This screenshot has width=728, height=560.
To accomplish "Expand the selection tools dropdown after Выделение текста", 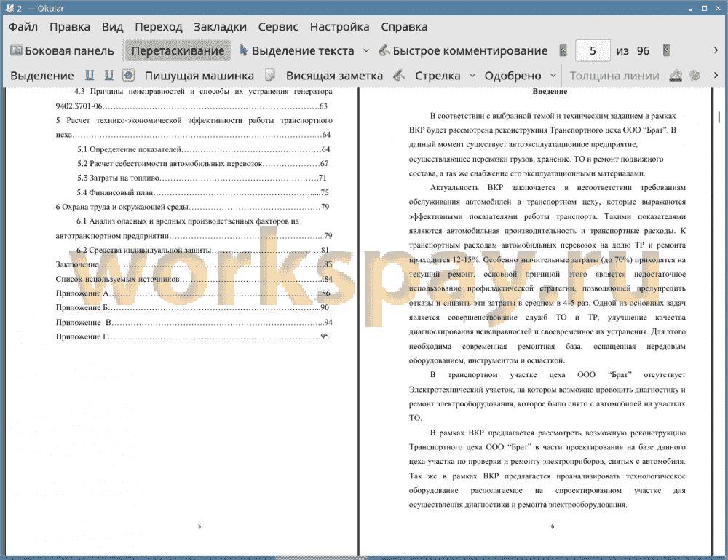I will click(x=366, y=51).
